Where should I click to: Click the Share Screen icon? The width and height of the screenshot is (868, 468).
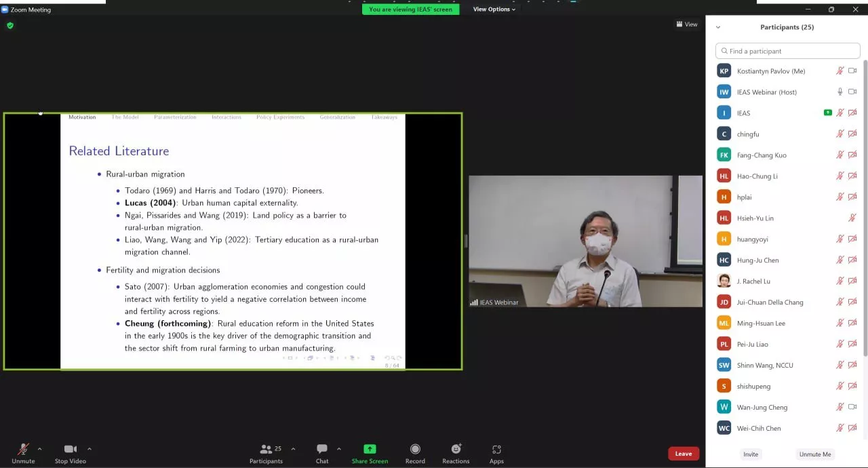click(x=370, y=449)
